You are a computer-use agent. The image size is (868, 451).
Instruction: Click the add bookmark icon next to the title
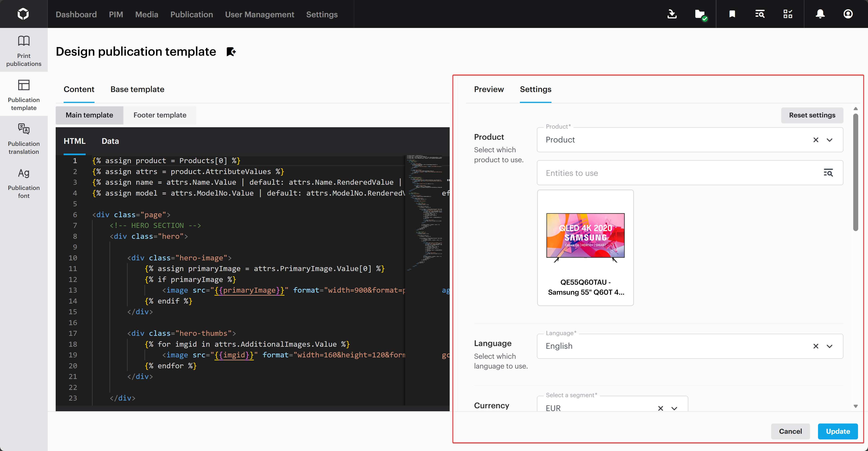231,52
